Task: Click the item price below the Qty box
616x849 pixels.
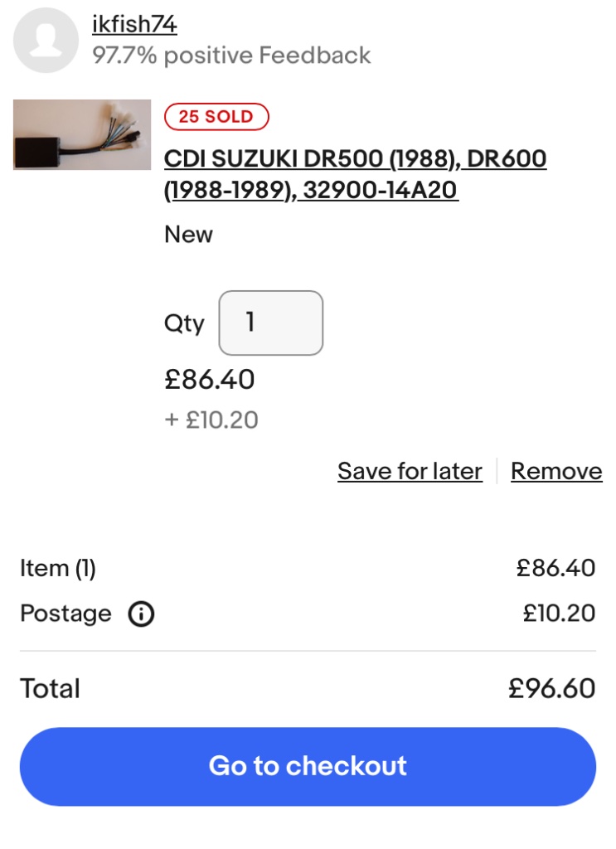Action: [210, 380]
